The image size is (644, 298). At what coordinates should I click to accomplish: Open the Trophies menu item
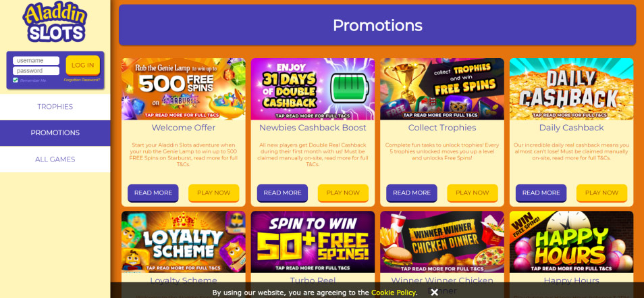click(x=55, y=107)
